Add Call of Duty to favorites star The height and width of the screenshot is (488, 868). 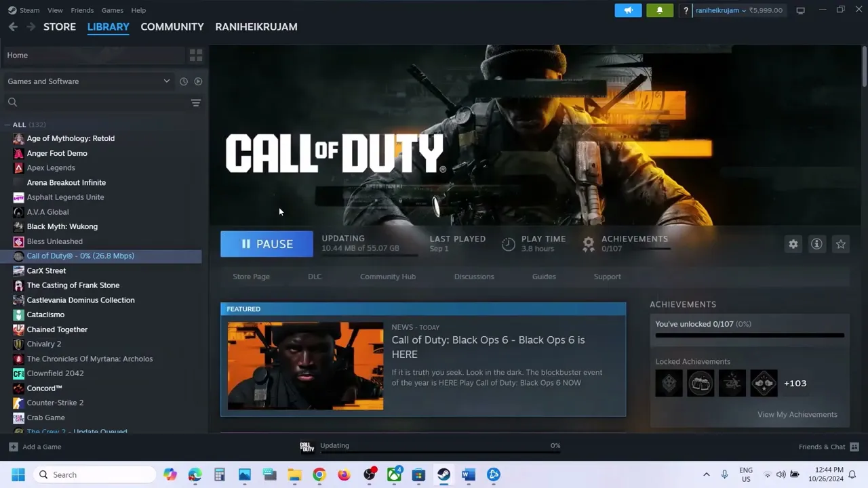pyautogui.click(x=840, y=244)
